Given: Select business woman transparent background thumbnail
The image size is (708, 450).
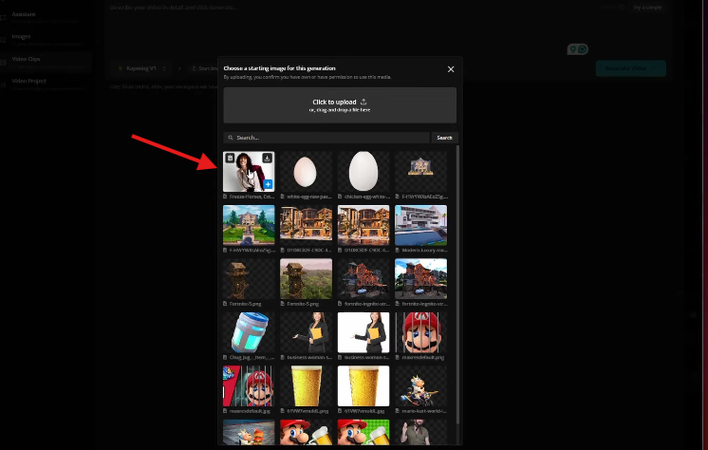Looking at the screenshot, I should click(x=306, y=333).
